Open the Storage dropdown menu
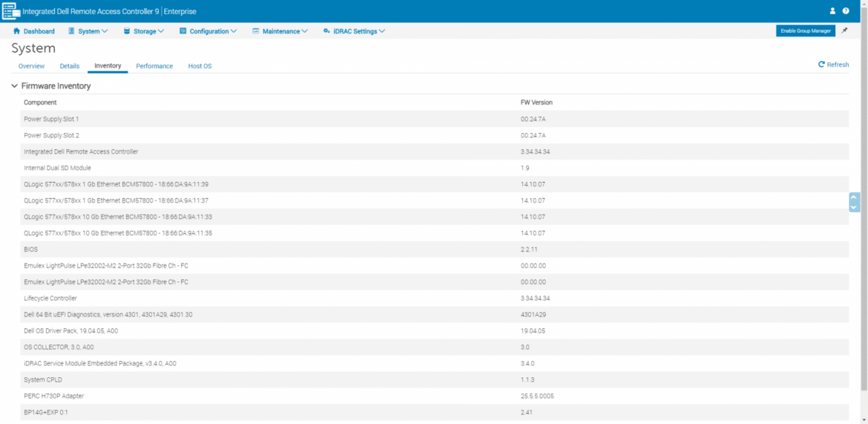This screenshot has height=424, width=868. click(144, 31)
